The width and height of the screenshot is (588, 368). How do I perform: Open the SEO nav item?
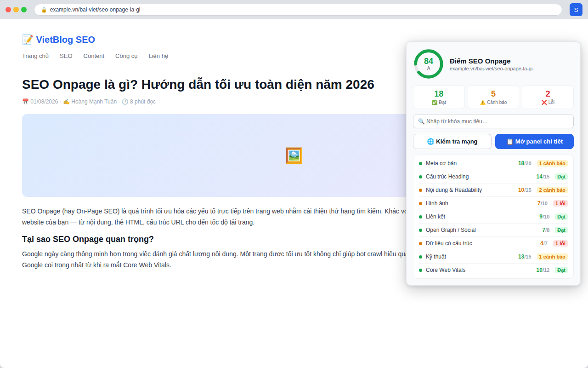click(66, 56)
